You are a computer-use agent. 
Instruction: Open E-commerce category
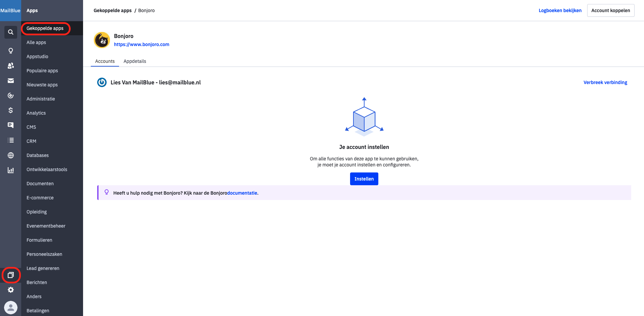coord(52,198)
